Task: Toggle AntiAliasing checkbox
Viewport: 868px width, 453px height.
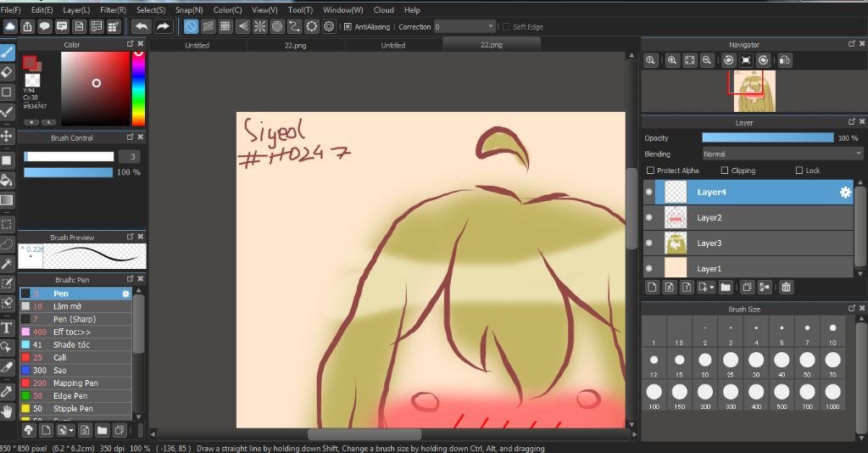Action: pos(348,26)
